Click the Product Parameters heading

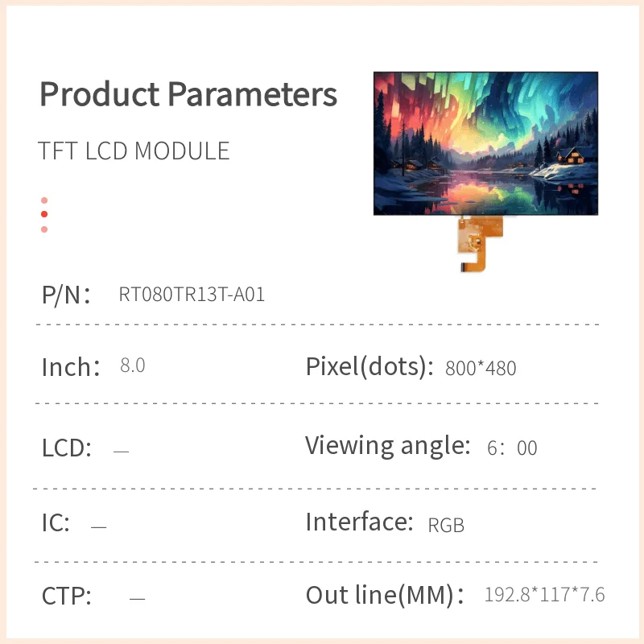click(188, 94)
